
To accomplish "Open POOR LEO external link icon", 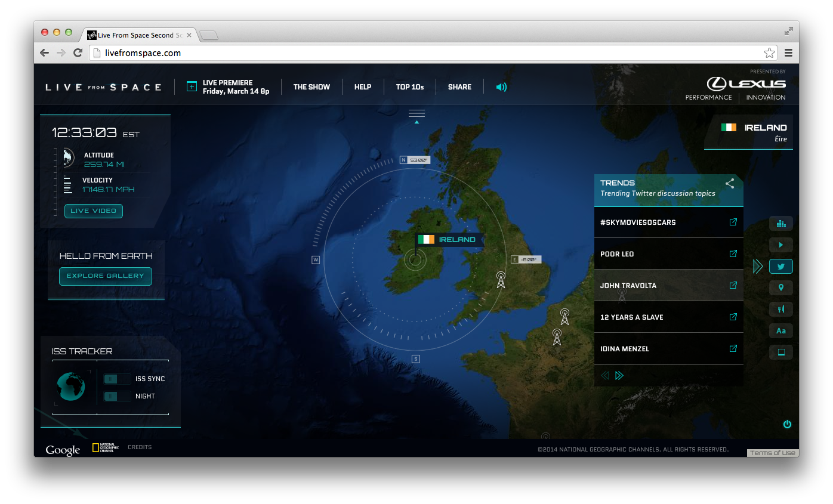I will tap(733, 253).
